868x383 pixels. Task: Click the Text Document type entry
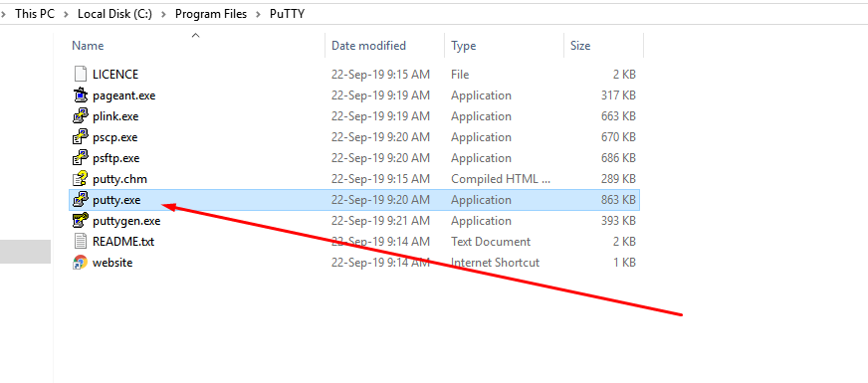point(491,242)
